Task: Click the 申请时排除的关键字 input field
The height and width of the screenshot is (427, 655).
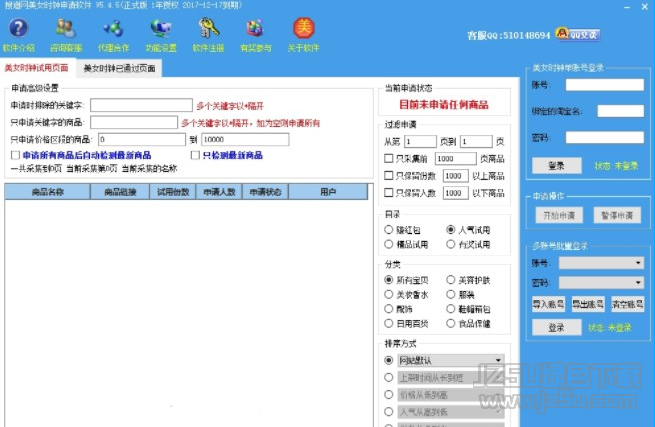Action: click(x=141, y=105)
